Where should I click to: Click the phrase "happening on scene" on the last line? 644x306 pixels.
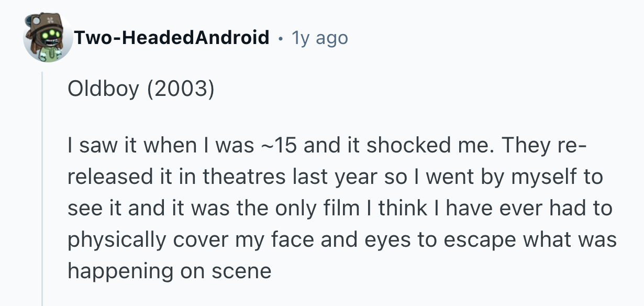coord(170,271)
